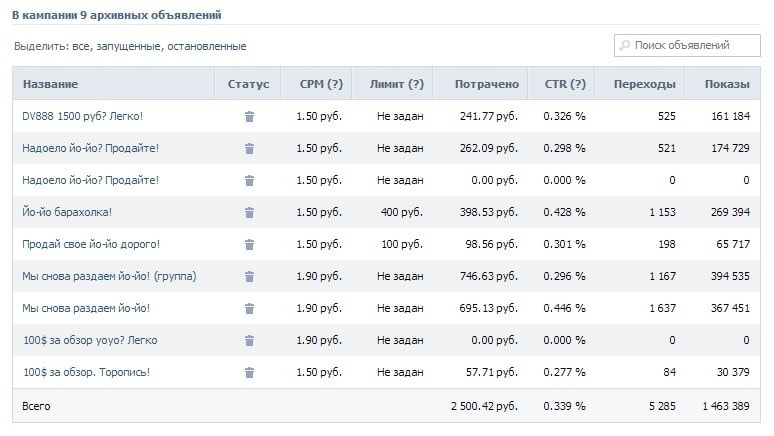Click the search magnifier icon
This screenshot has height=436, width=774.
tap(625, 45)
